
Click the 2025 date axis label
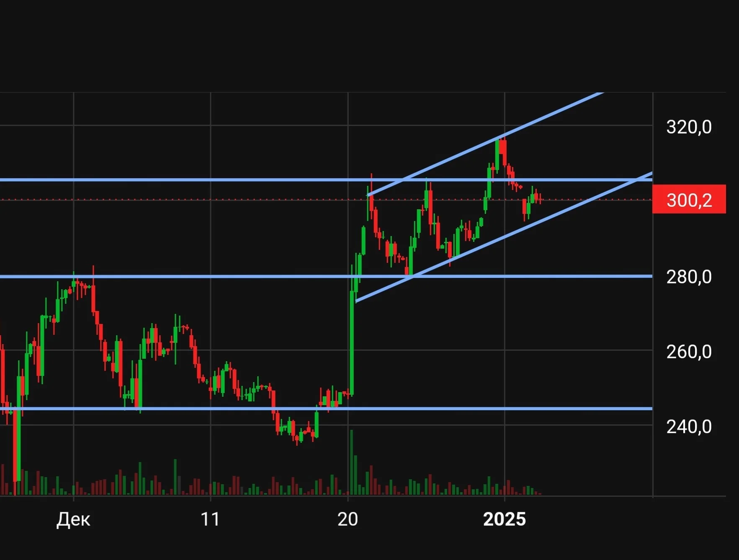[505, 519]
